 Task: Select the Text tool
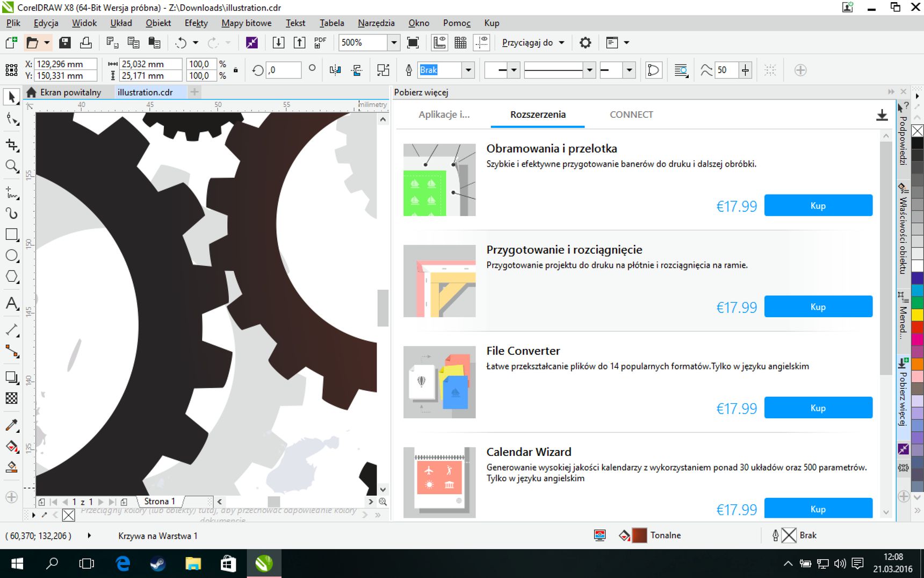click(12, 303)
